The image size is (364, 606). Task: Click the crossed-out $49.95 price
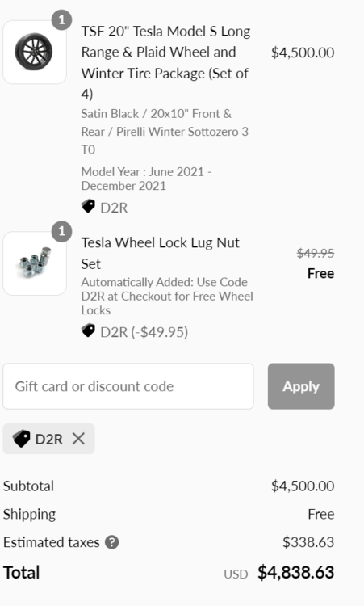point(316,253)
